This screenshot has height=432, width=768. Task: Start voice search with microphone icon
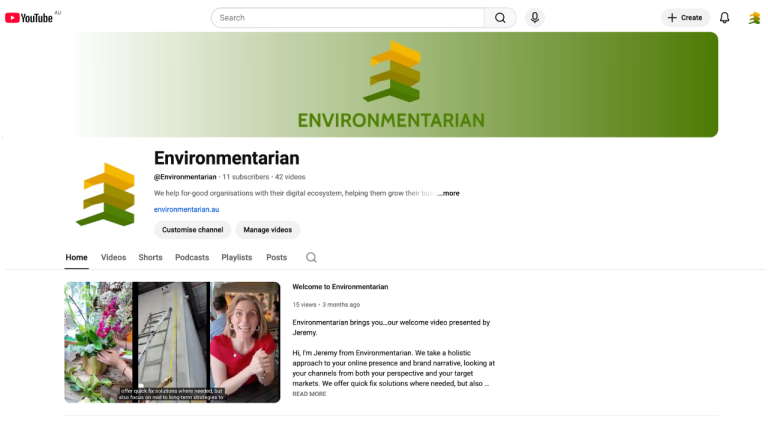click(535, 18)
